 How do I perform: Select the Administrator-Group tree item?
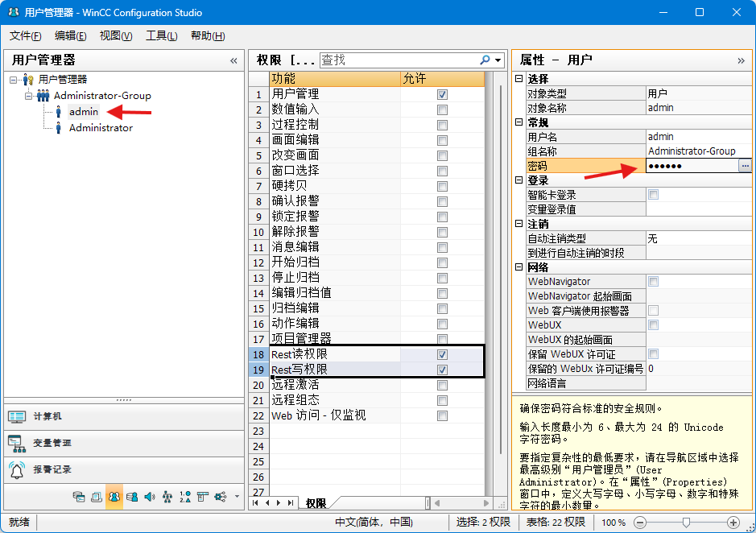(102, 96)
